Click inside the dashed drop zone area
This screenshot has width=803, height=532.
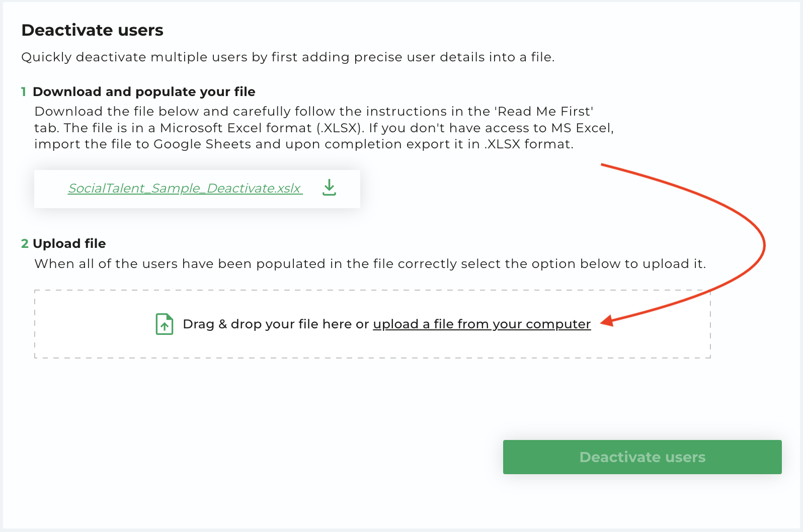pos(372,324)
